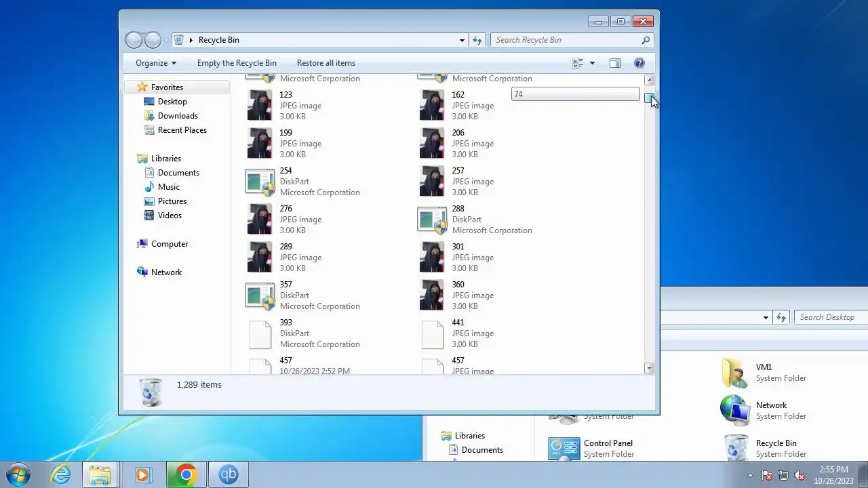Open the address bar history dropdown
The image size is (868, 488).
(462, 40)
